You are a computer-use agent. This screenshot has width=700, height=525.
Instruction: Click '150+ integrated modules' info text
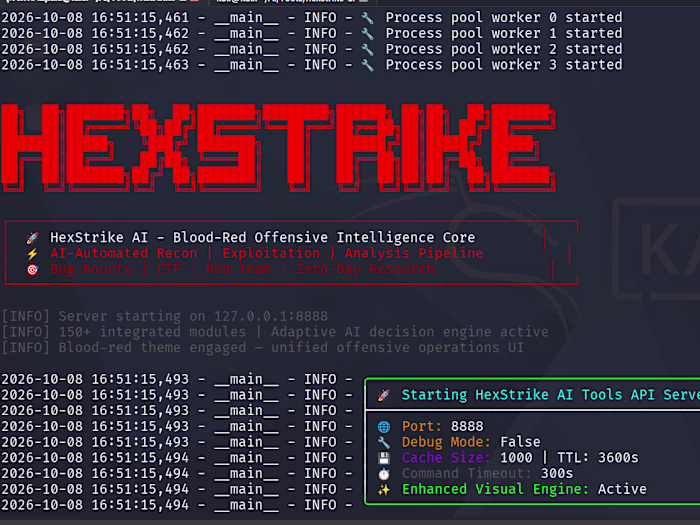click(152, 332)
